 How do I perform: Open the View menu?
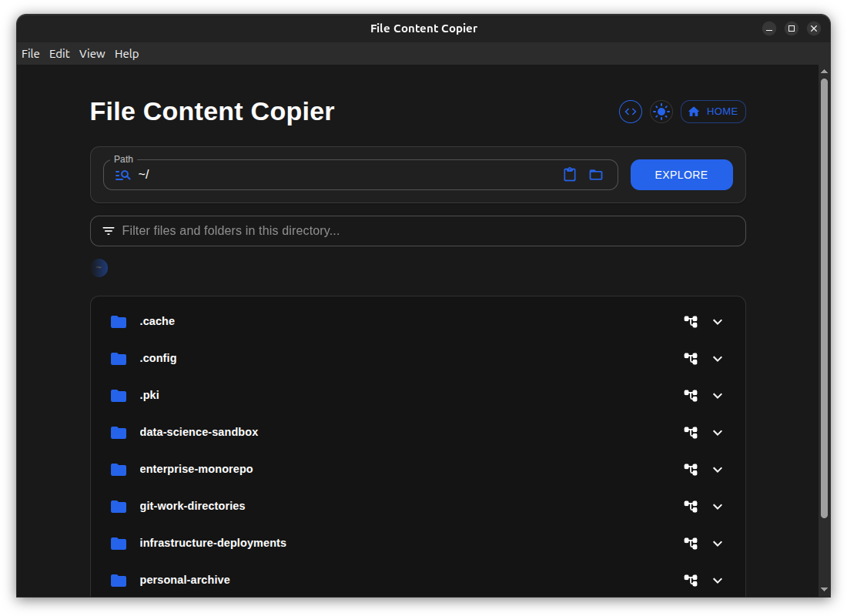92,54
